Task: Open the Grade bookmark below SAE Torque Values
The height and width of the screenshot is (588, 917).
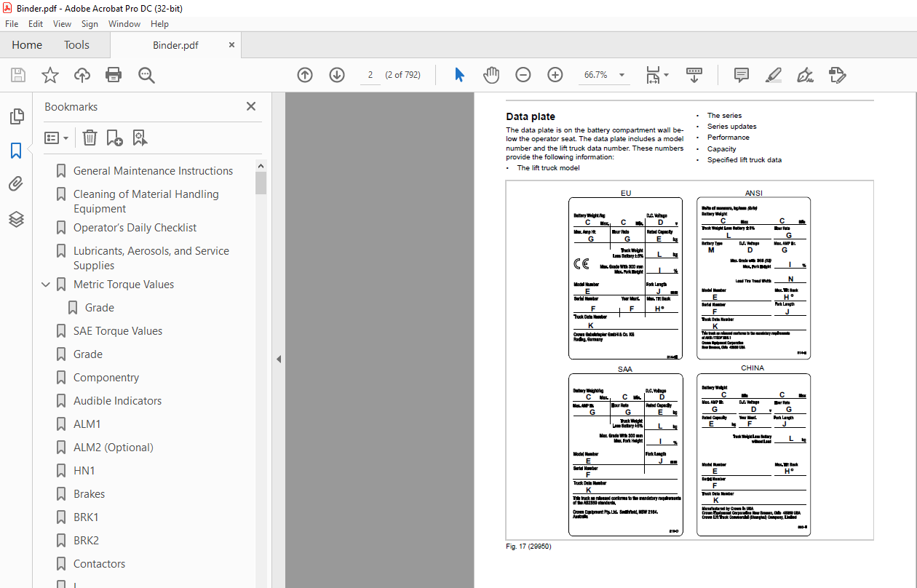Action: click(x=88, y=354)
